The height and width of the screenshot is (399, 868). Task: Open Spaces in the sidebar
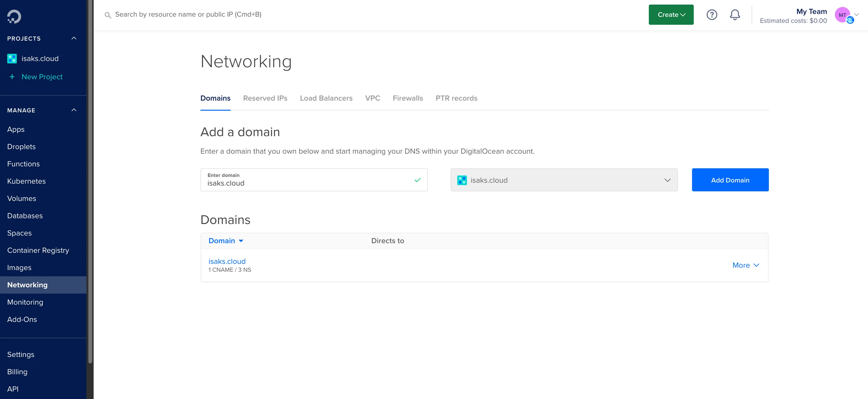click(x=19, y=233)
